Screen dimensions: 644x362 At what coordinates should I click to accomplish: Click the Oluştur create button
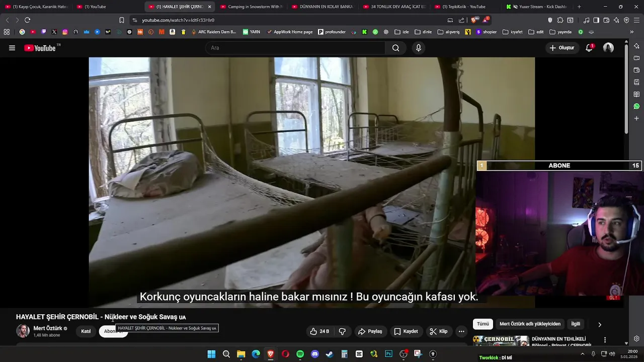(x=561, y=48)
